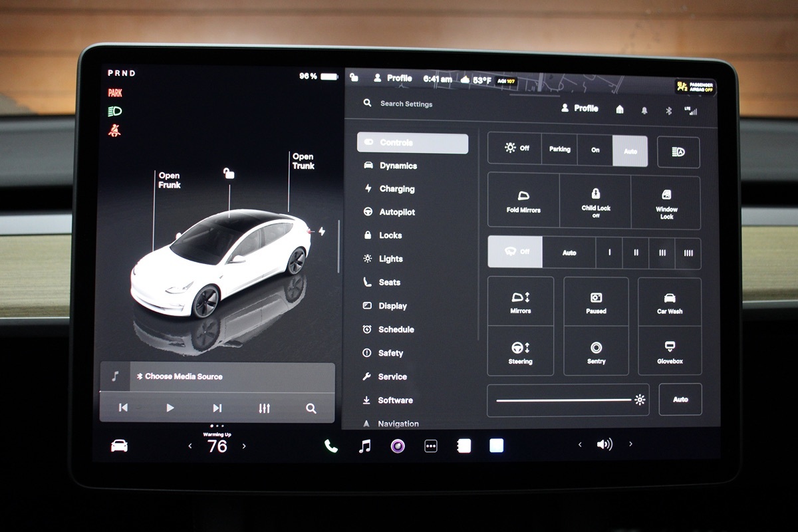This screenshot has height=532, width=798.
Task: Click the Search Settings field
Action: [406, 104]
